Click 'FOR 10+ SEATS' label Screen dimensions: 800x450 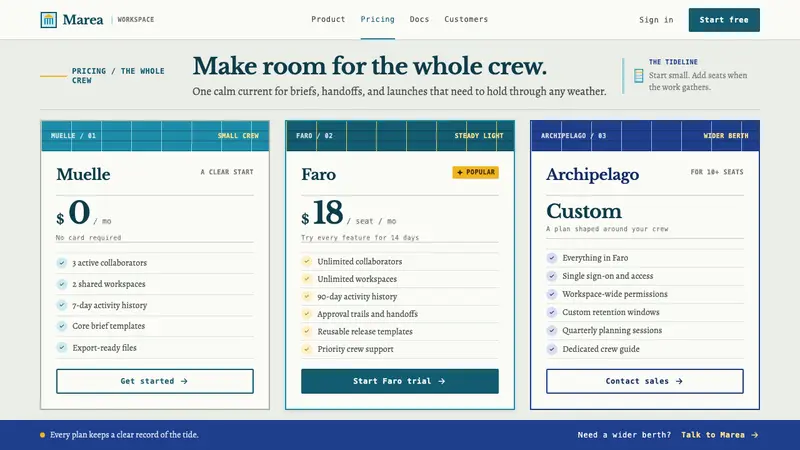[717, 172]
